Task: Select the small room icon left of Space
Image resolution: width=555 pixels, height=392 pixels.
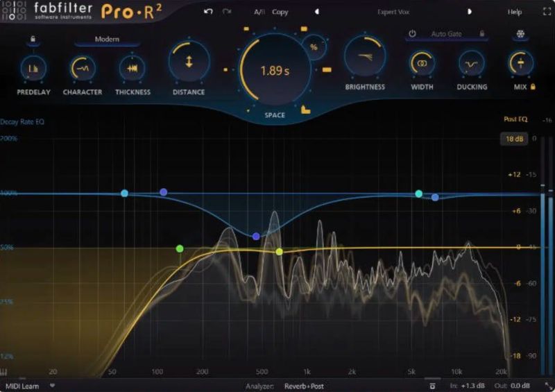Action: [225, 70]
